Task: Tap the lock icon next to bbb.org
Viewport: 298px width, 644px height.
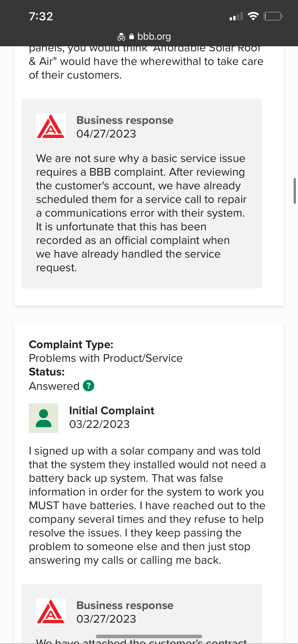Action: point(131,36)
